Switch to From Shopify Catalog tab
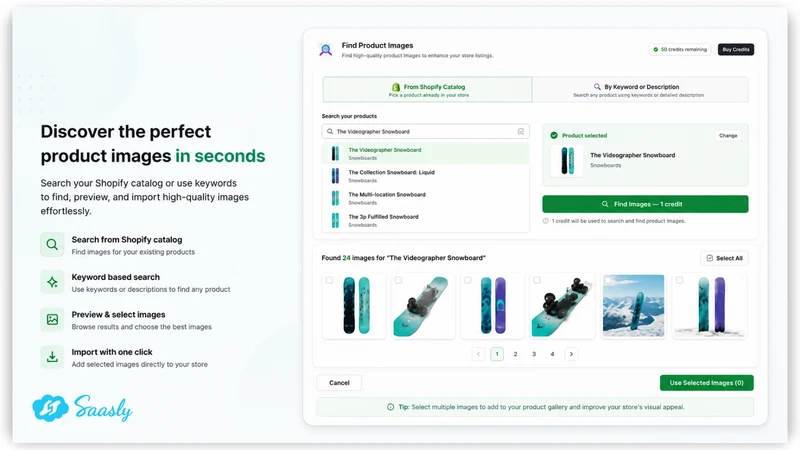Screen dimensions: 800x450 click(428, 90)
